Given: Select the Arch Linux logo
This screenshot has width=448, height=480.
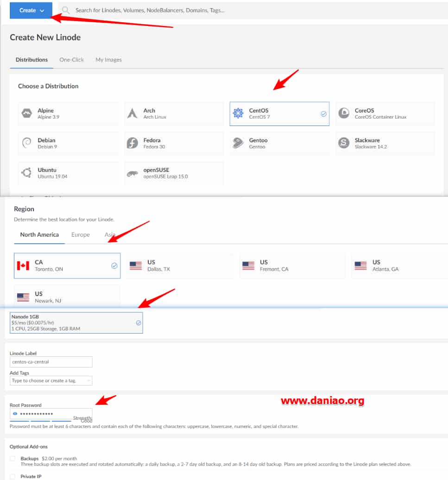Looking at the screenshot, I should pyautogui.click(x=132, y=113).
